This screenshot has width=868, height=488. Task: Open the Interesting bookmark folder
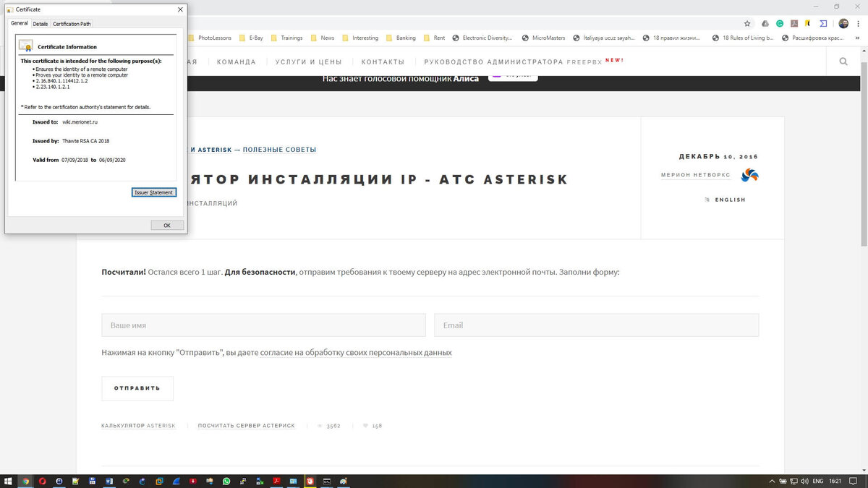point(360,38)
